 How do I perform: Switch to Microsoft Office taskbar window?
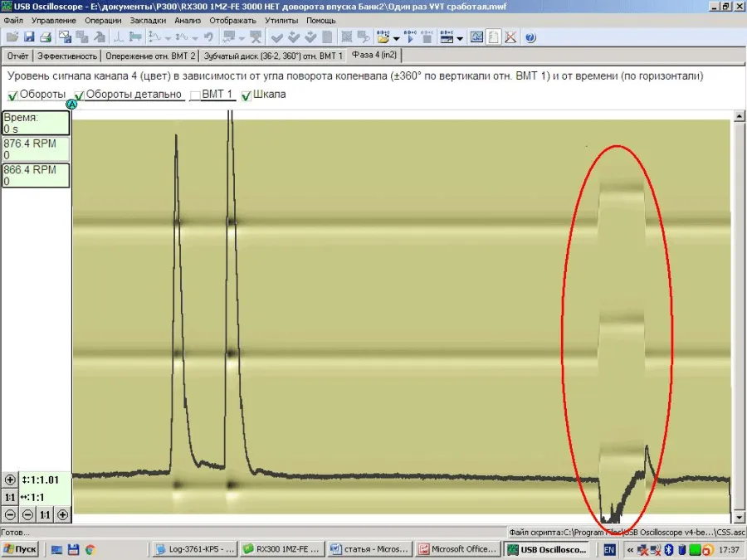click(458, 549)
